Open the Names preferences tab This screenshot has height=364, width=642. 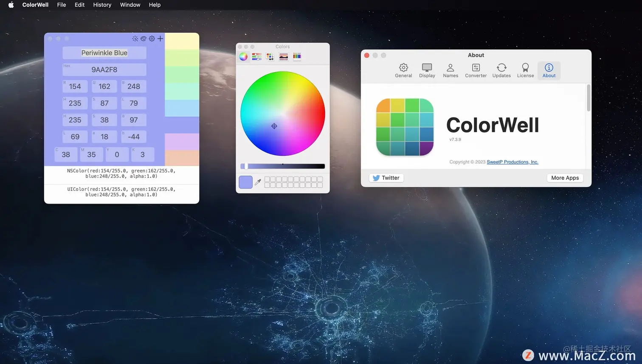point(451,70)
